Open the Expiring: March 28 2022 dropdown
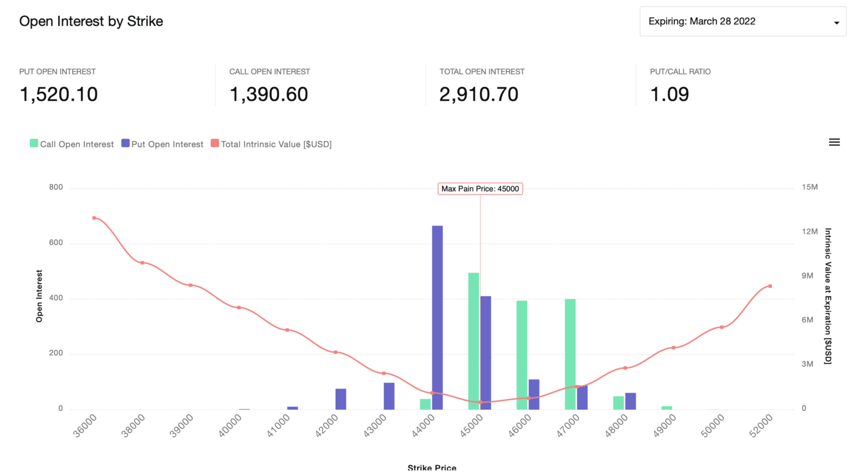This screenshot has height=476, width=868. 743,21
